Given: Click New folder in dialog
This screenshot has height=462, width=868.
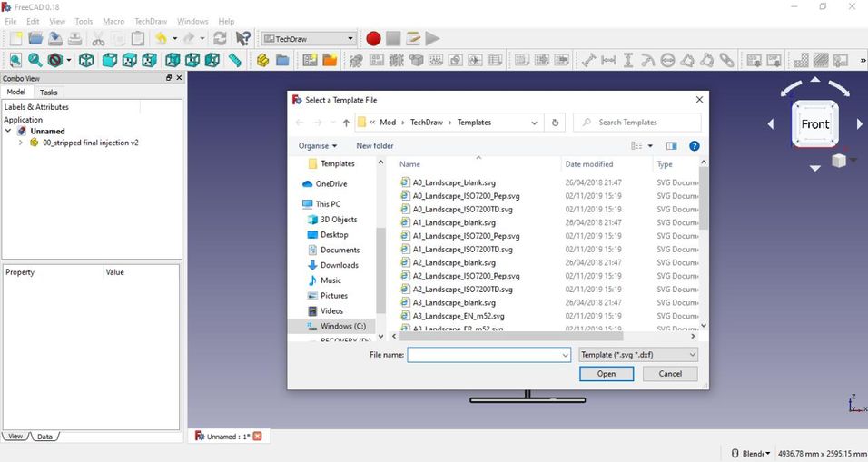Looking at the screenshot, I should point(375,146).
